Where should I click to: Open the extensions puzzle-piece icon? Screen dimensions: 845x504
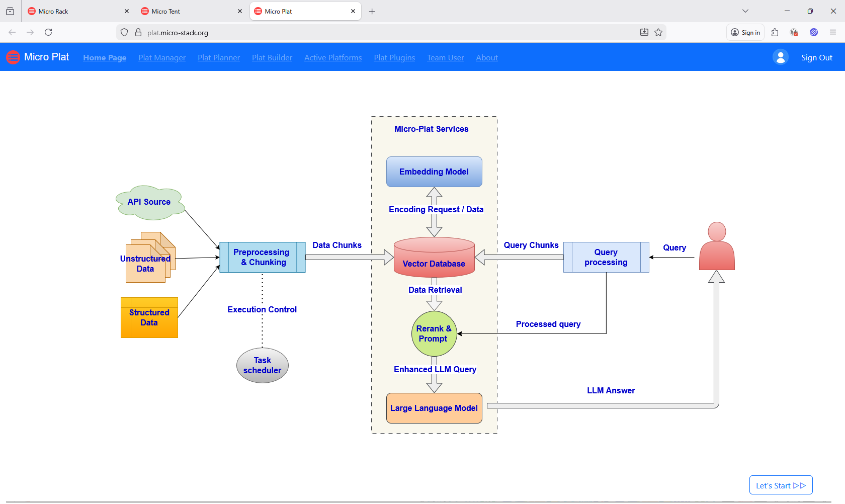click(775, 32)
